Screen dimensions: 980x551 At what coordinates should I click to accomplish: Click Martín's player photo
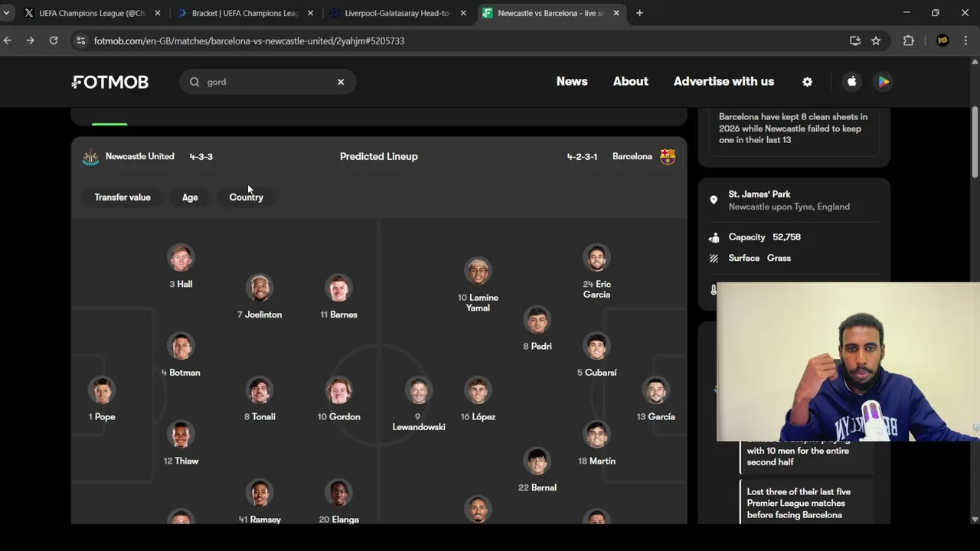[596, 435]
